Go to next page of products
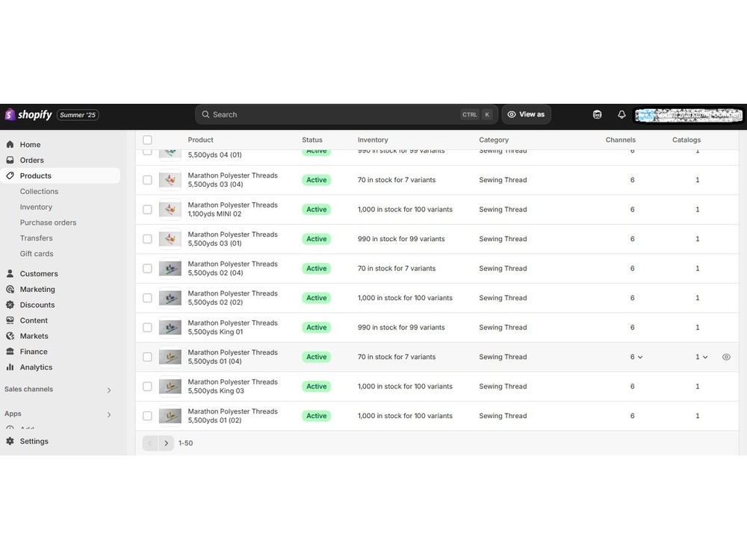 166,444
